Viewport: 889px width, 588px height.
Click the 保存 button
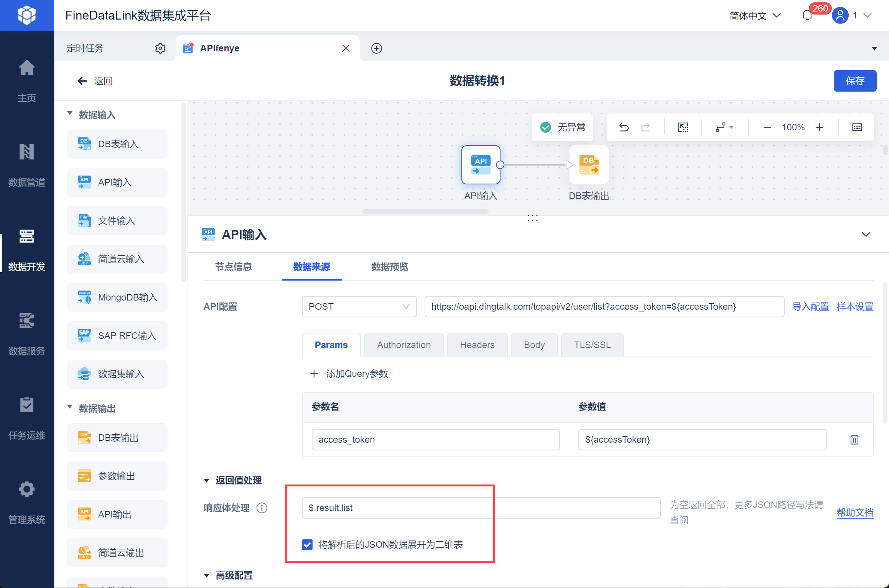pyautogui.click(x=854, y=81)
